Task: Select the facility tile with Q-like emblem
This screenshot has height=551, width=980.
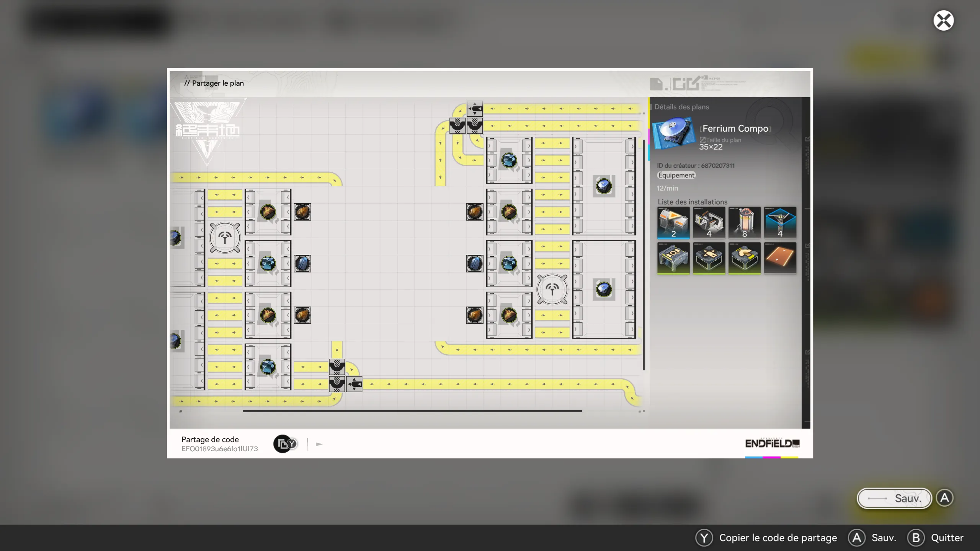Action: click(673, 258)
